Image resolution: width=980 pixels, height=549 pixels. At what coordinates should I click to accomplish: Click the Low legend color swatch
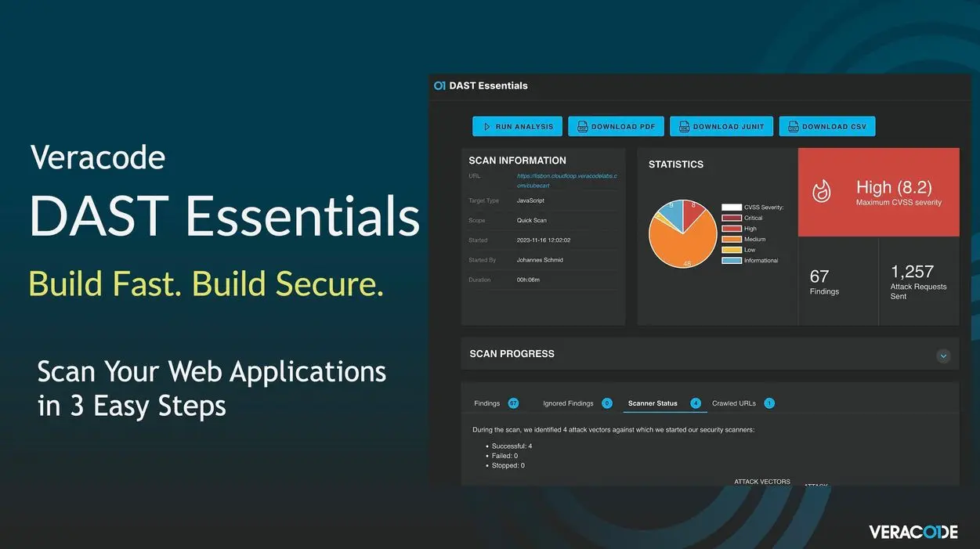pos(732,250)
